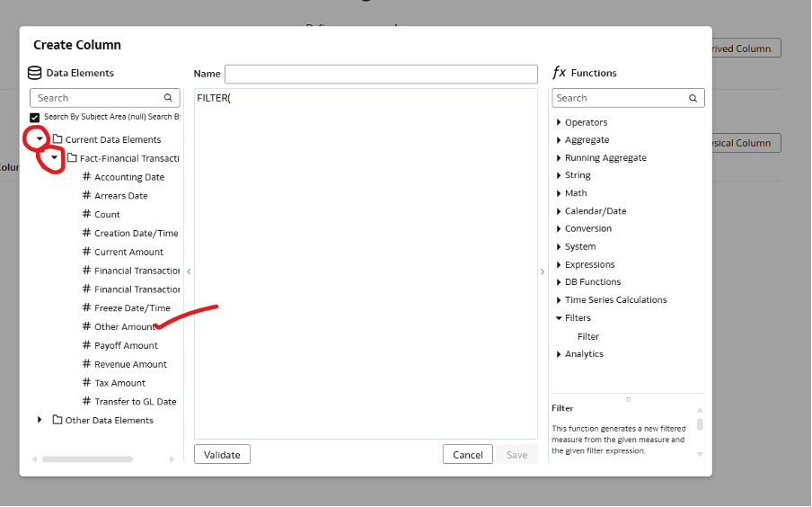The height and width of the screenshot is (507, 812).
Task: Collapse Functions panel using right splitter arrow
Action: pyautogui.click(x=542, y=271)
